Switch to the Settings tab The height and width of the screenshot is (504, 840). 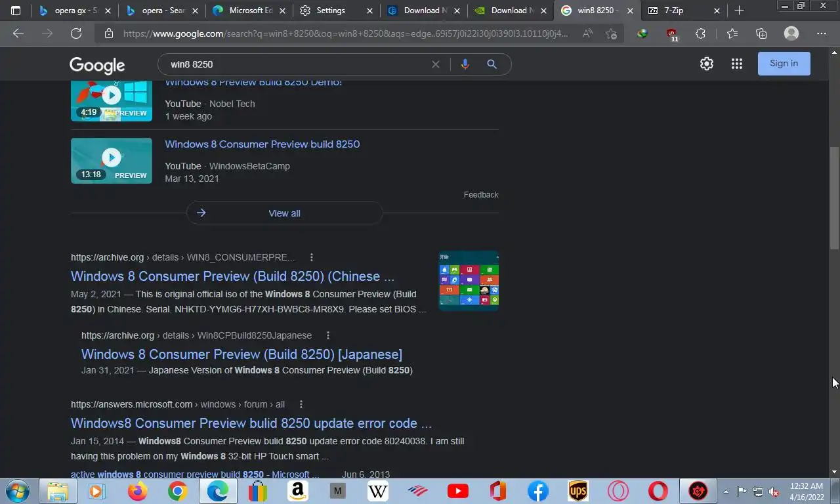[336, 10]
